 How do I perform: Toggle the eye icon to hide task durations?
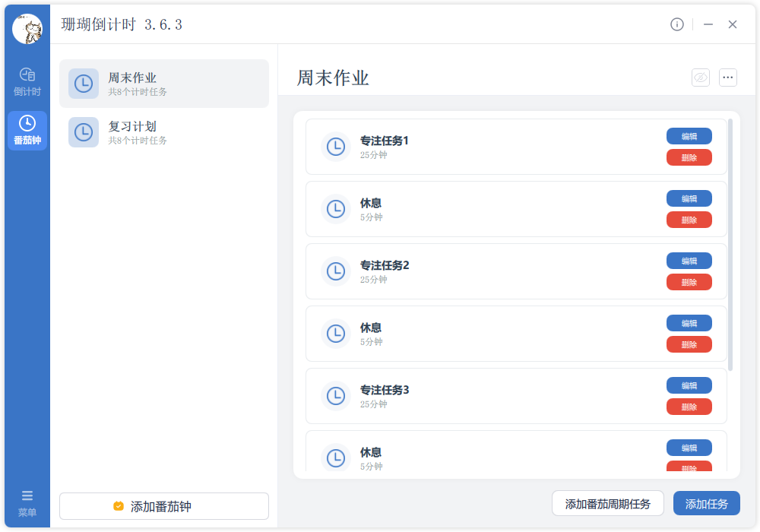(700, 78)
